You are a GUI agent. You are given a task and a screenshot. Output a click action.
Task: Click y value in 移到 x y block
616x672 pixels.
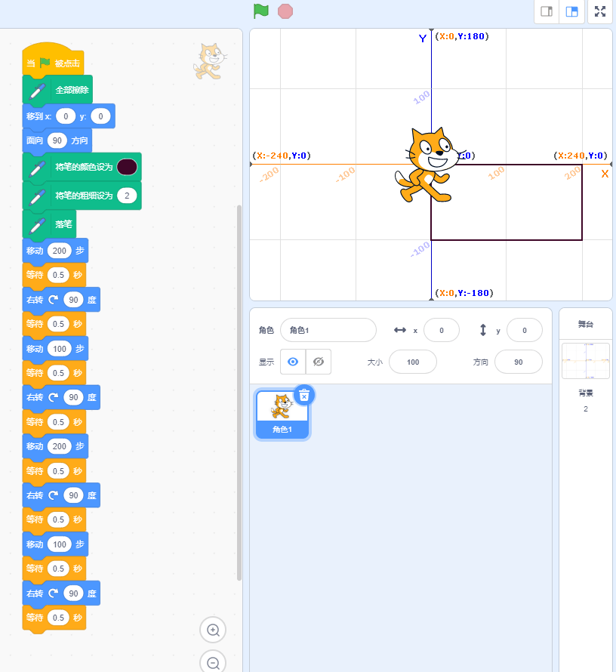pos(100,116)
